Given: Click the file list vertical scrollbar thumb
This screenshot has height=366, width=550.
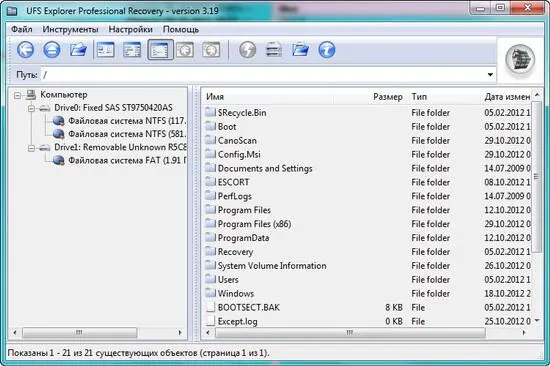Looking at the screenshot, I should (536, 177).
